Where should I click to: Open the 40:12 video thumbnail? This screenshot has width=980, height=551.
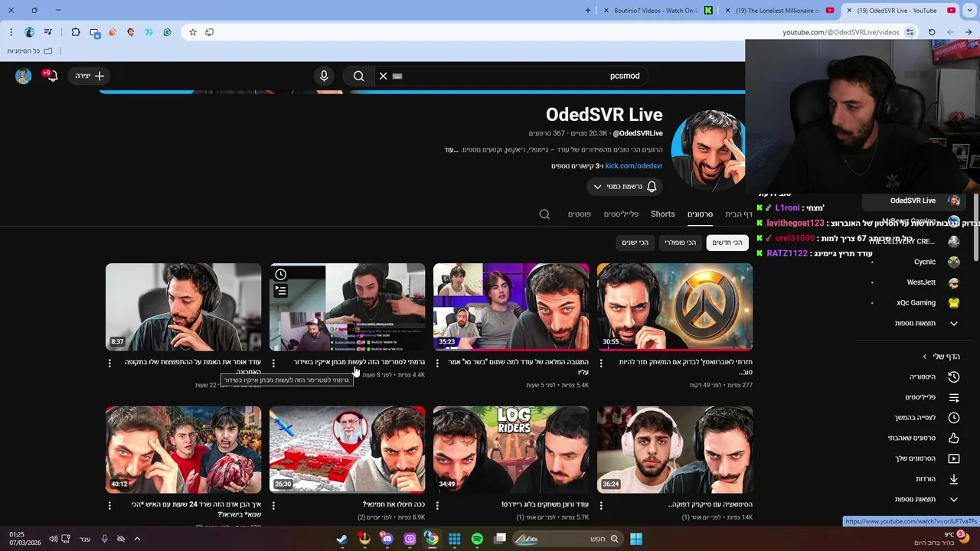pos(183,449)
